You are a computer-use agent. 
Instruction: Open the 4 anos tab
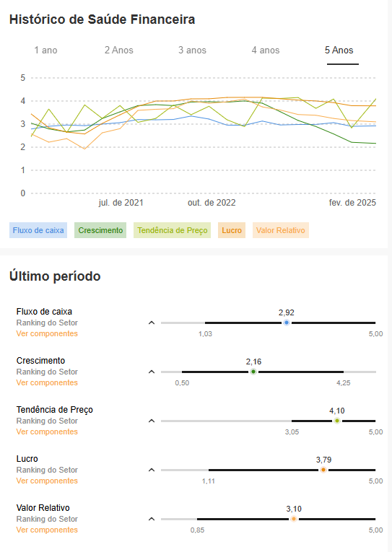click(266, 51)
